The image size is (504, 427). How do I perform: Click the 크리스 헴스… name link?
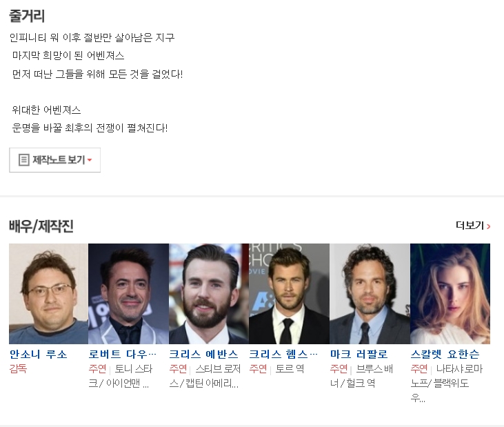tap(283, 355)
